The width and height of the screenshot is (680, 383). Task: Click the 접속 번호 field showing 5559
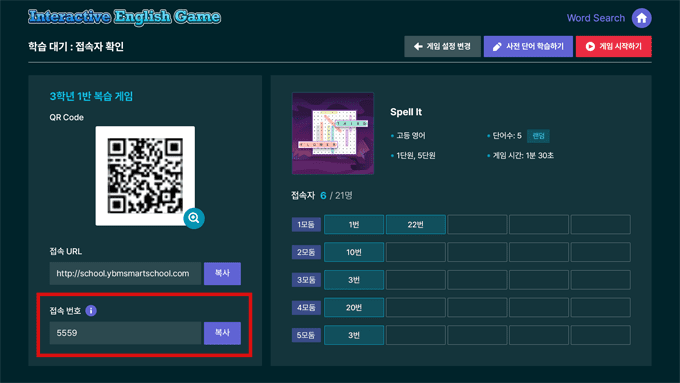coord(125,333)
